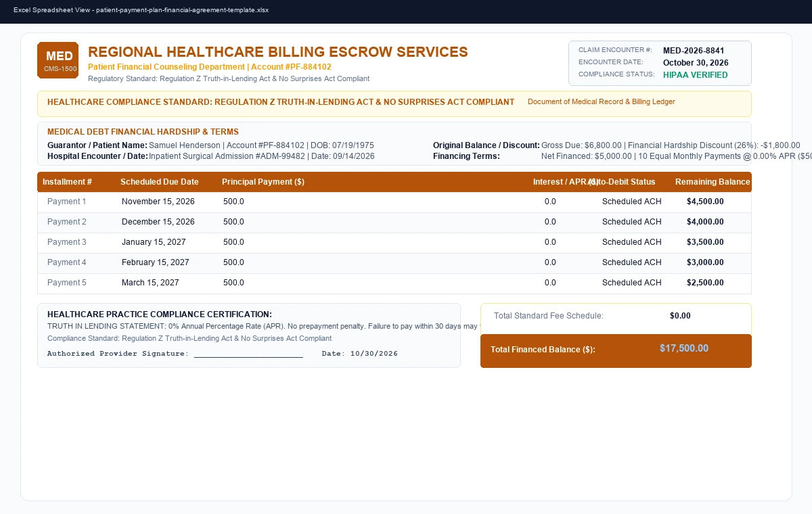812x514 pixels.
Task: Select the Financing Terms label
Action: click(466, 156)
